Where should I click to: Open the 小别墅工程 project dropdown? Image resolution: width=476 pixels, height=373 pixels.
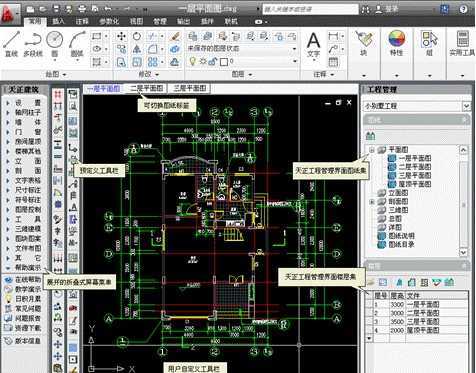click(x=417, y=106)
